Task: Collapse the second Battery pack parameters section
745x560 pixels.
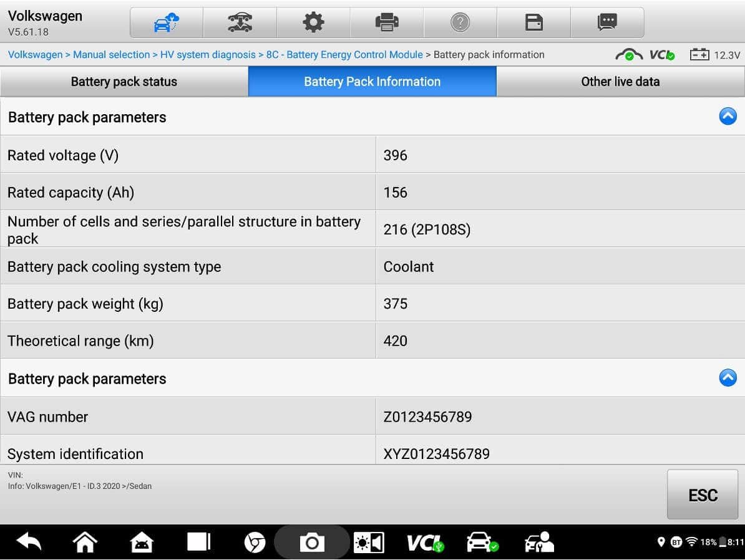Action: 728,378
